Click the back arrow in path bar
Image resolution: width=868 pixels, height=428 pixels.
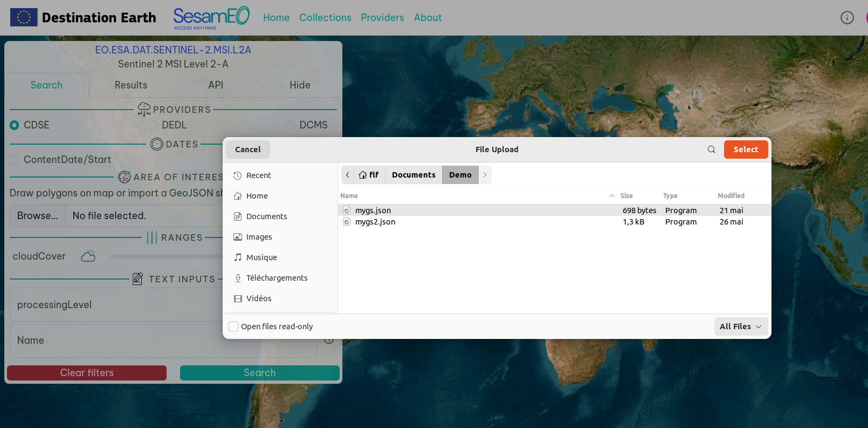click(348, 175)
